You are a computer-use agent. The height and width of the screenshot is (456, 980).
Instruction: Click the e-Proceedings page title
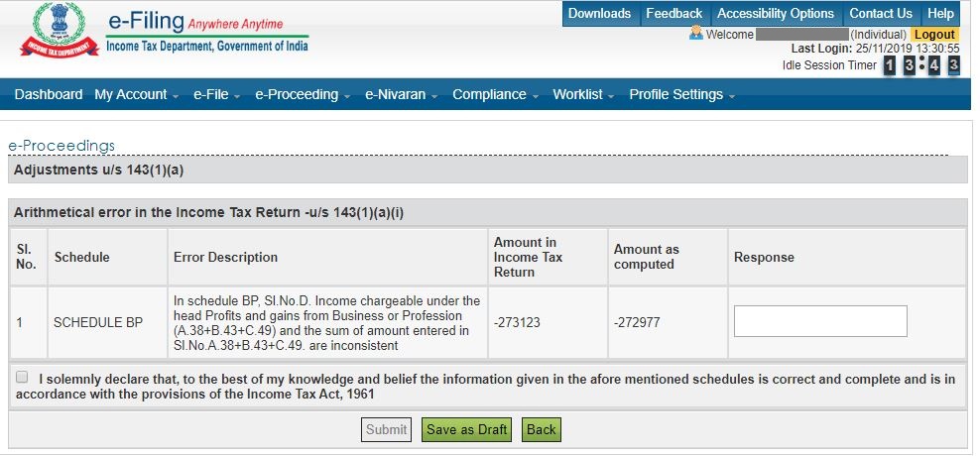[x=61, y=146]
